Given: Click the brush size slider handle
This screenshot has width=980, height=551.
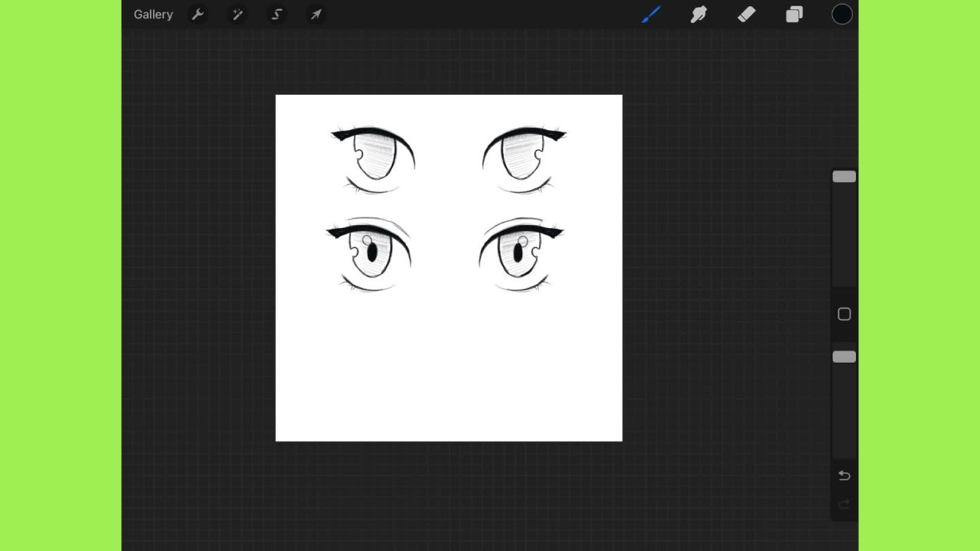Looking at the screenshot, I should point(844,177).
